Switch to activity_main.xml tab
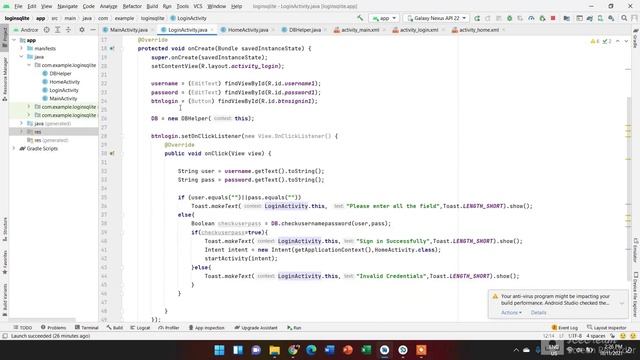Viewport: 640px width, 360px height. pos(360,30)
